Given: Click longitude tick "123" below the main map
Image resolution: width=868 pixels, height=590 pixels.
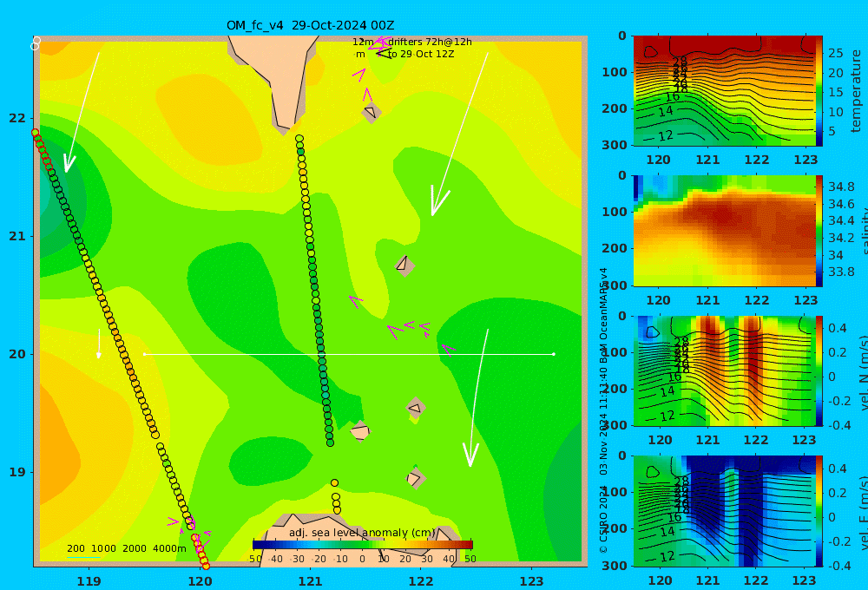Looking at the screenshot, I should point(531,581).
